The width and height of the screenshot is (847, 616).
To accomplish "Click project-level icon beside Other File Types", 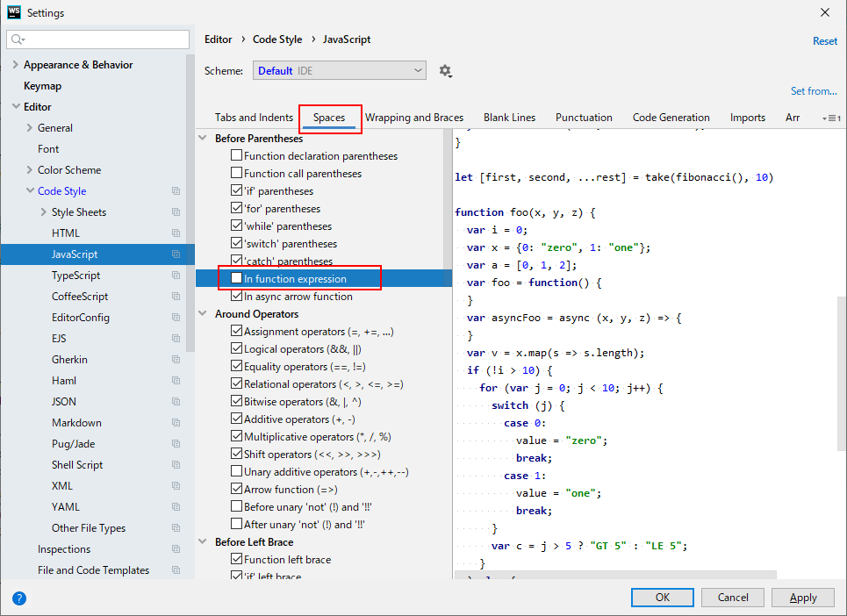I will click(176, 528).
